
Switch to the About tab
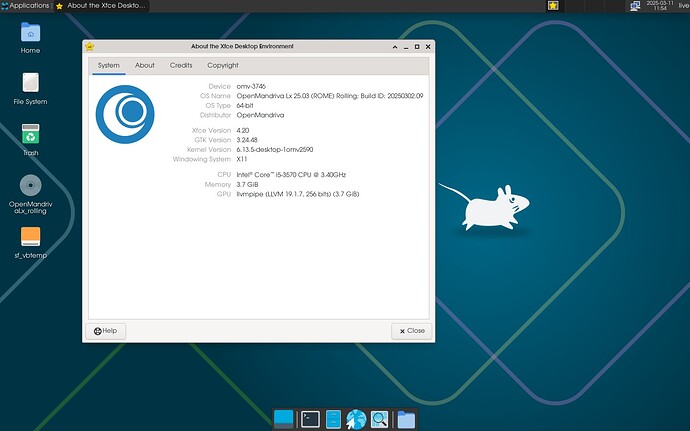145,65
